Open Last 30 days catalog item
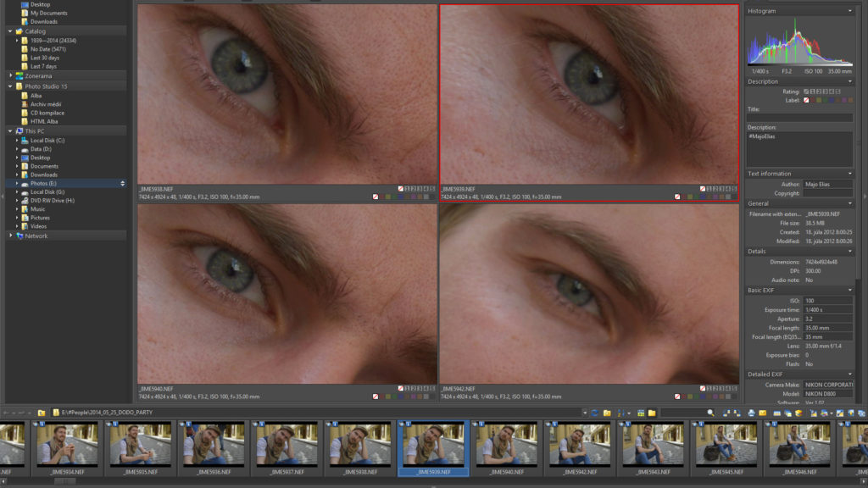 [x=44, y=58]
